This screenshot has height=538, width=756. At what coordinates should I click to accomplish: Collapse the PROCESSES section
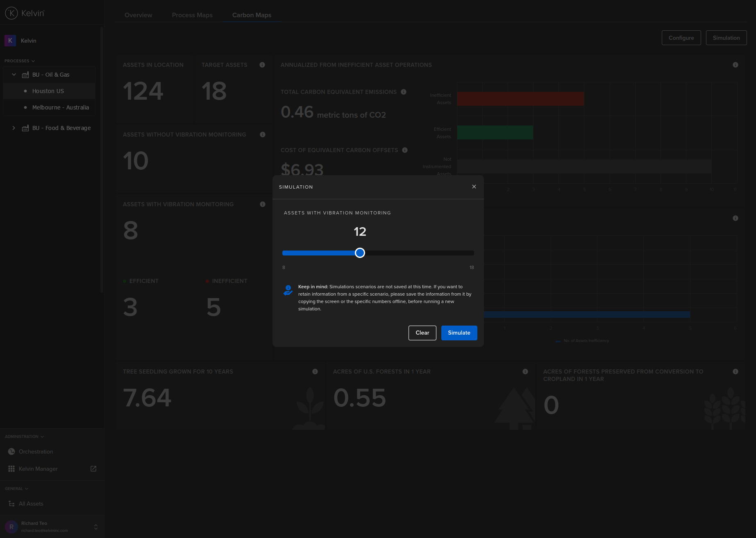click(33, 61)
